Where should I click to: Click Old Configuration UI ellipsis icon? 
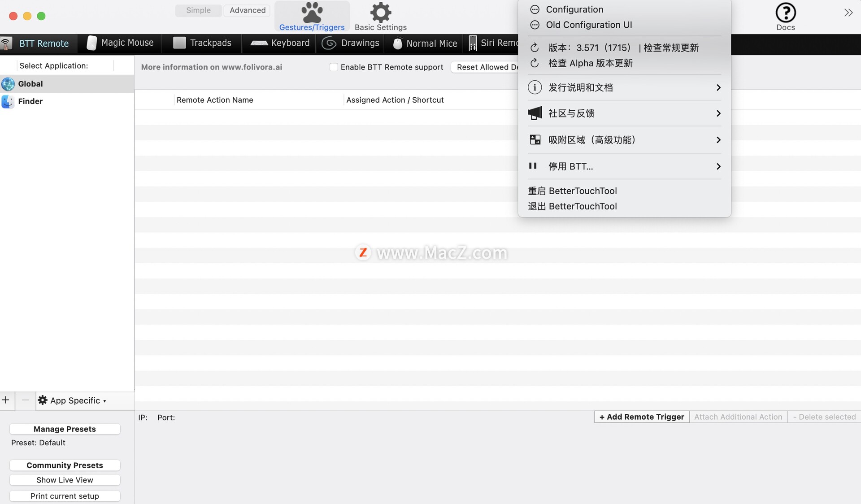pyautogui.click(x=535, y=25)
